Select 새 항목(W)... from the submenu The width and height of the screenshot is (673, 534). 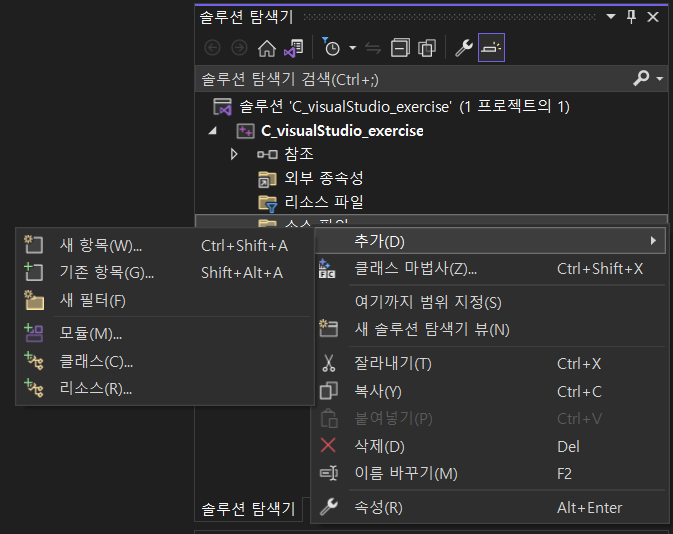[x=101, y=245]
